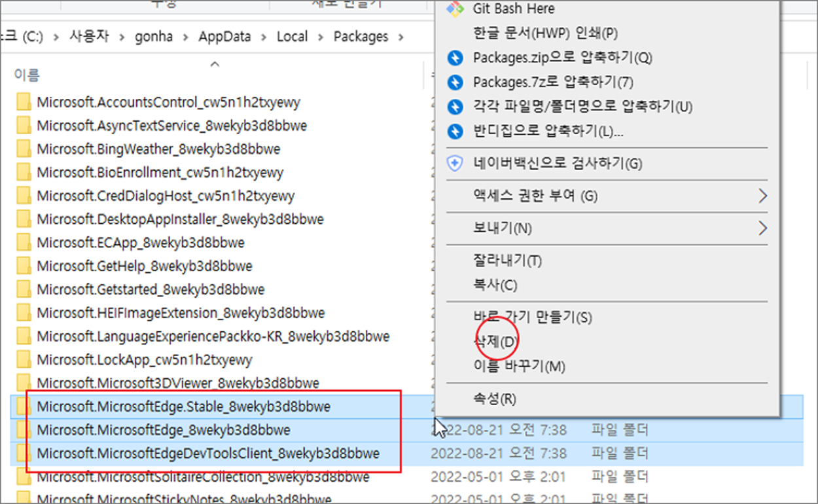
Task: Click folder icon of Microsoft.LanguageExperiencePackko-KR
Action: click(x=24, y=336)
